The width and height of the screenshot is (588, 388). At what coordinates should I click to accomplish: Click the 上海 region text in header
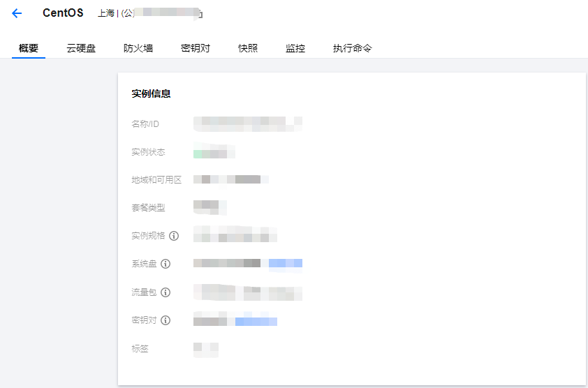coord(106,13)
